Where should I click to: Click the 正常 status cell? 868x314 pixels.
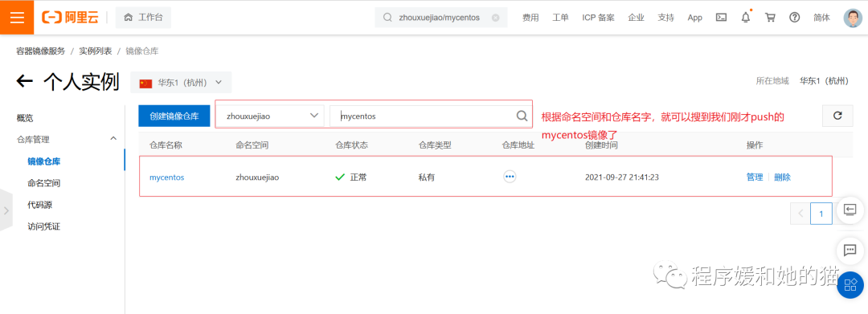point(351,177)
